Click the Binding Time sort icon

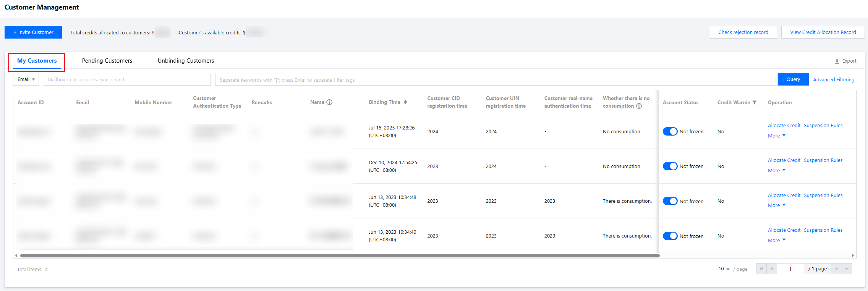pos(405,102)
